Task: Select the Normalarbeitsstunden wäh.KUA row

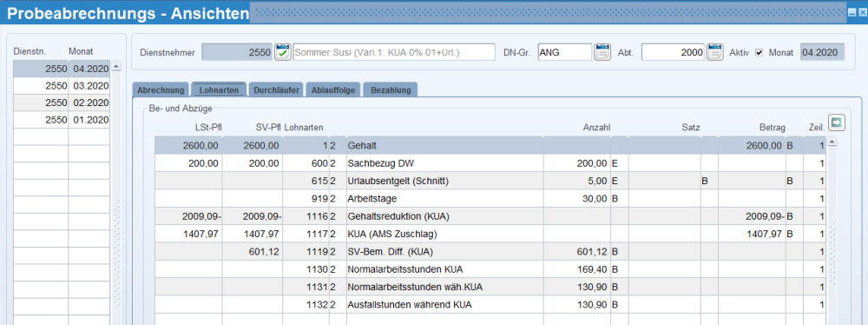Action: (490, 287)
